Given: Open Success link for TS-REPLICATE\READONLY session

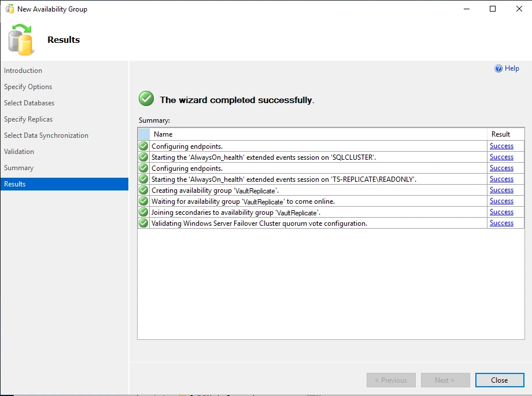Looking at the screenshot, I should click(x=501, y=179).
